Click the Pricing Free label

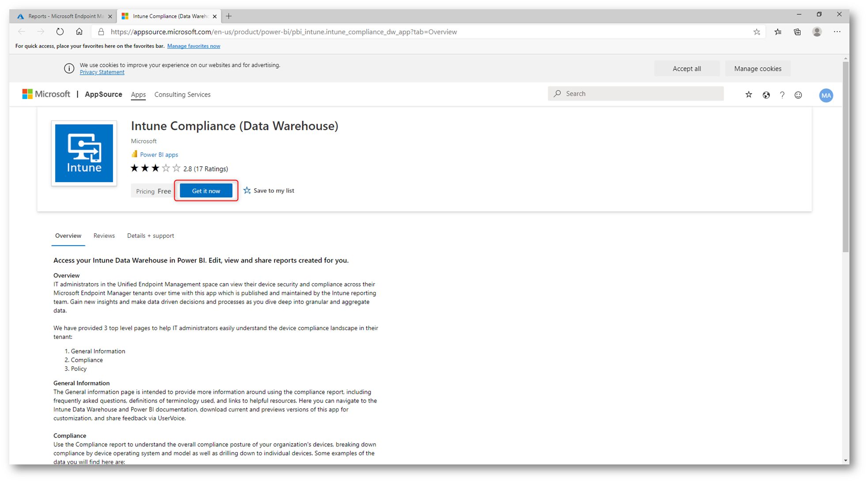click(153, 191)
